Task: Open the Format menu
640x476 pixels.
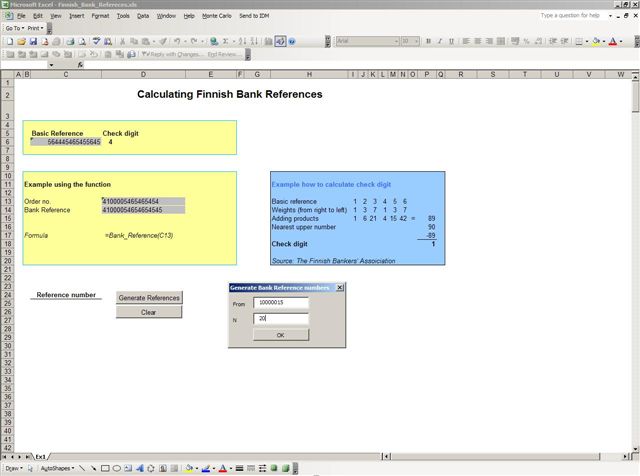Action: 100,16
